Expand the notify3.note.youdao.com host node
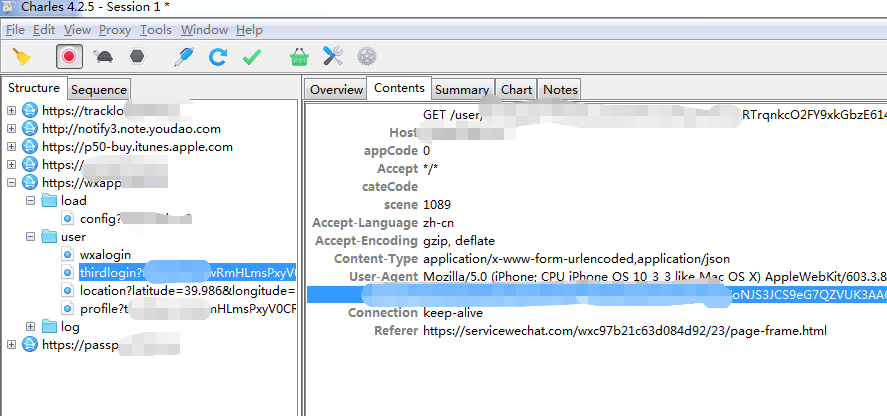This screenshot has height=416, width=887. [x=11, y=128]
